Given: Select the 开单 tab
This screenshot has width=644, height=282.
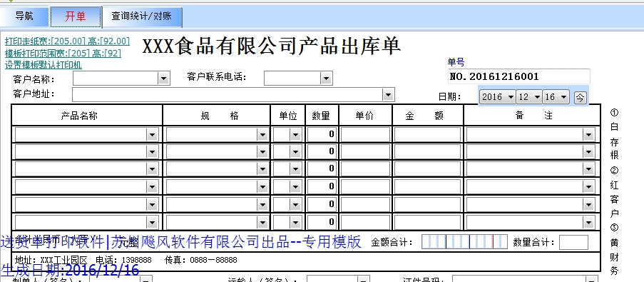Looking at the screenshot, I should coord(76,16).
